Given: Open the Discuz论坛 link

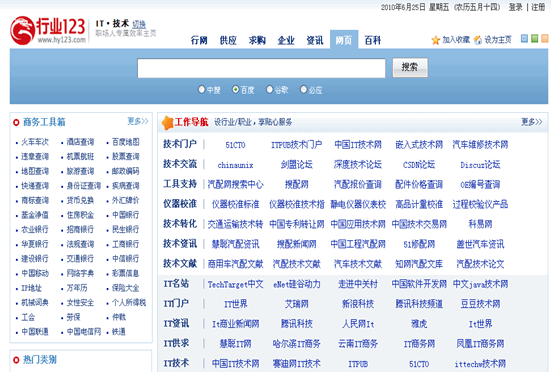Looking at the screenshot, I should coord(480,165).
